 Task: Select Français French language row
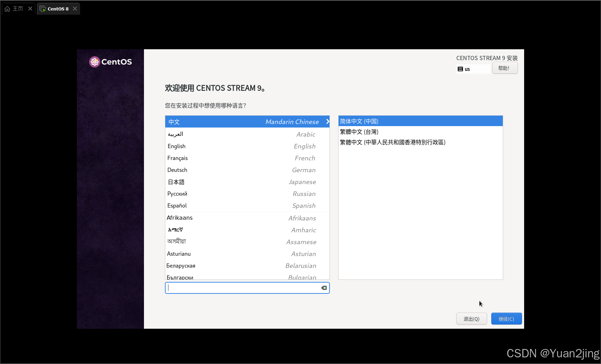pos(247,158)
